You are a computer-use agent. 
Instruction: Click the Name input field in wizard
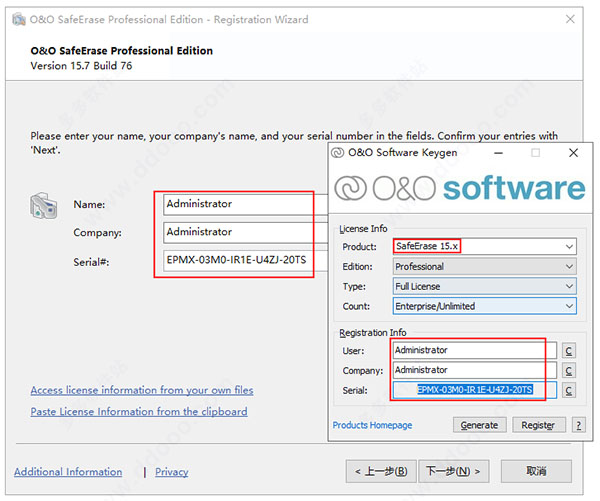(245, 204)
